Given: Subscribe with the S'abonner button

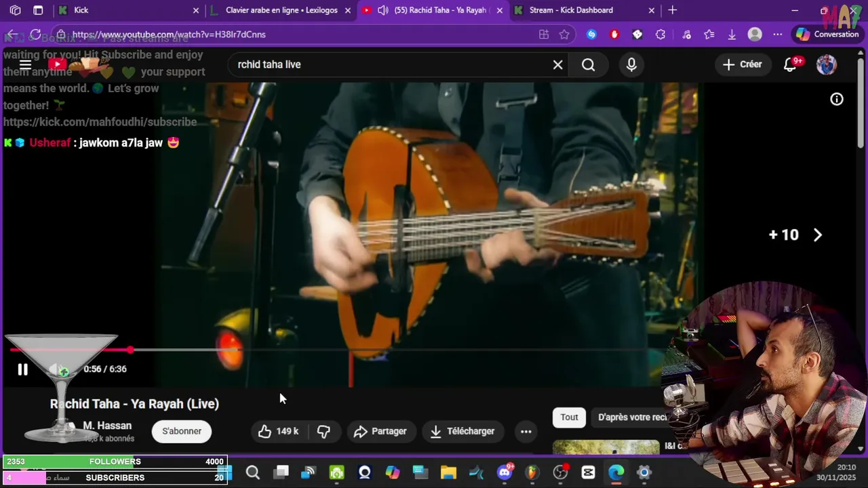Looking at the screenshot, I should pos(182,431).
